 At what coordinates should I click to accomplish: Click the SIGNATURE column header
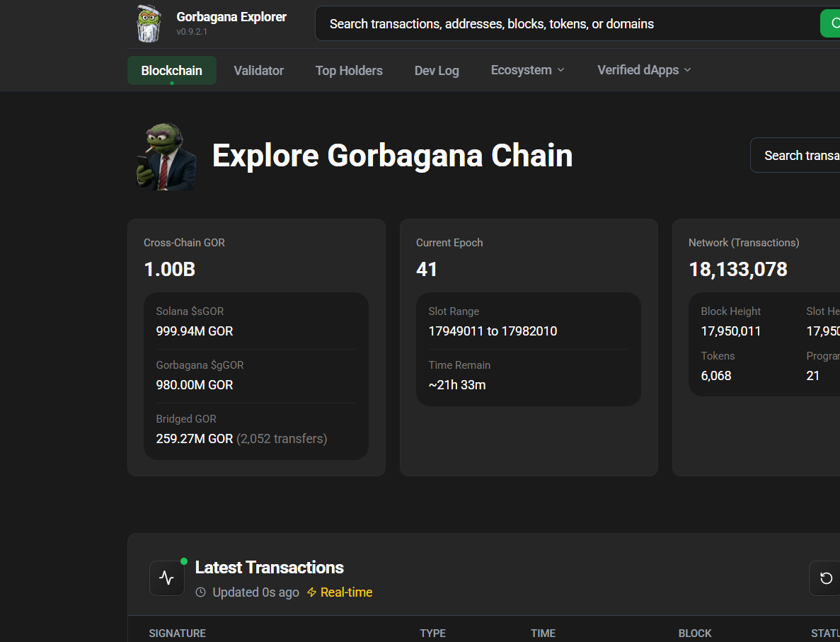click(177, 634)
